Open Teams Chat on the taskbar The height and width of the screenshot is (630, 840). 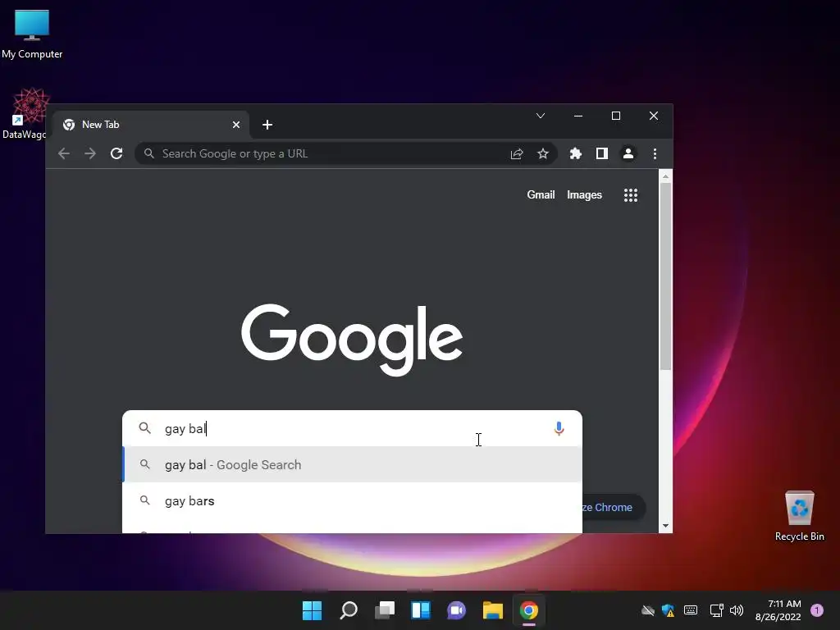[456, 610]
